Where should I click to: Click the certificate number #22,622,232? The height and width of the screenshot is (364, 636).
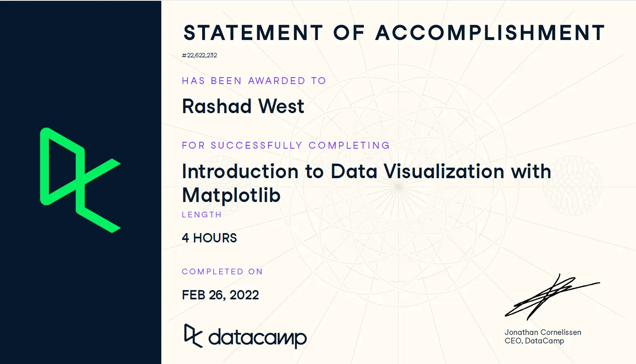coord(199,55)
